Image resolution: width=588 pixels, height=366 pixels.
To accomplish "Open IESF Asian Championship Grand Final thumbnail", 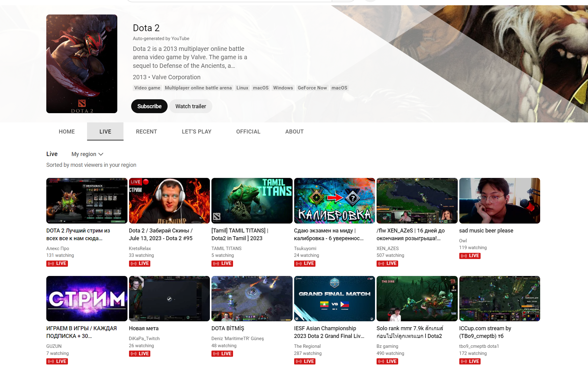I will pos(334,298).
